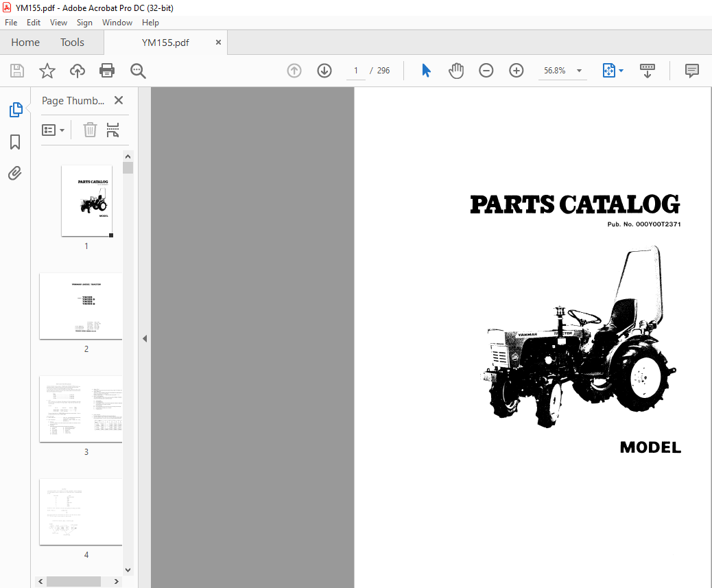Switch to the Home tab

coord(25,43)
